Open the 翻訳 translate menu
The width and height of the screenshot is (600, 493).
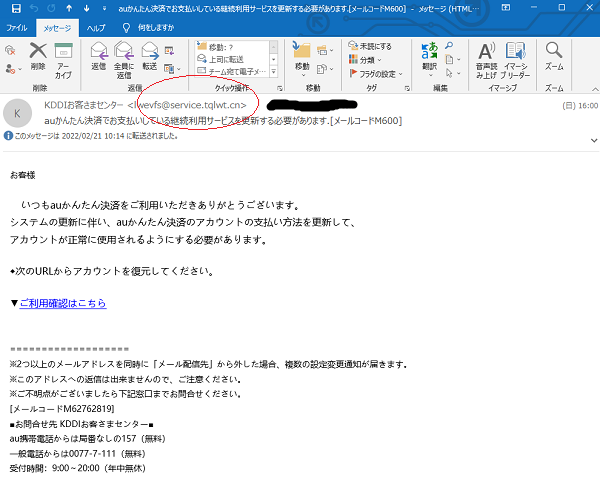[429, 59]
